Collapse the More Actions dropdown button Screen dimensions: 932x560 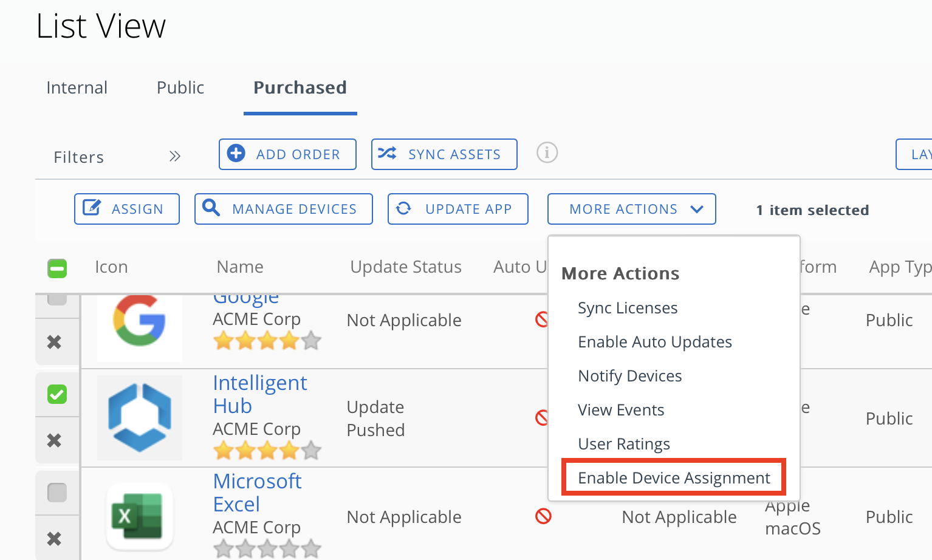pyautogui.click(x=631, y=209)
